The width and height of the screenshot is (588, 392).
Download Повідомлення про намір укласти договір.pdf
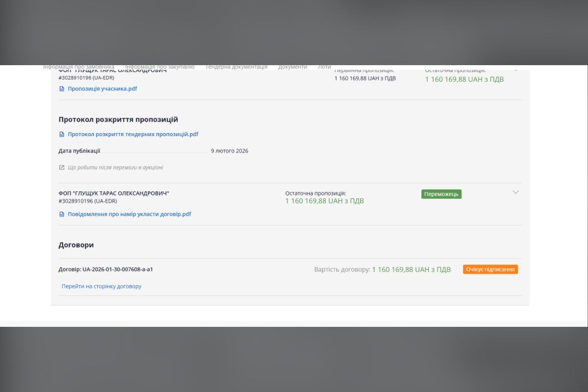[129, 214]
